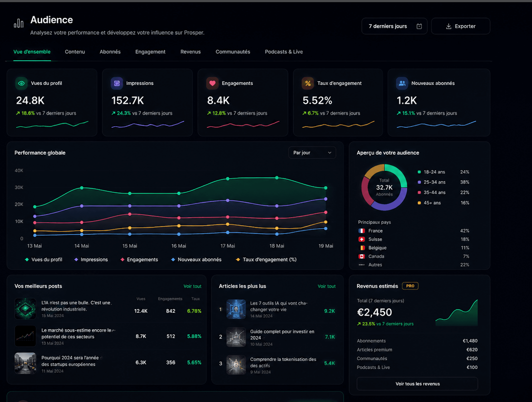Switch to Contenu tab
The width and height of the screenshot is (532, 402).
(x=75, y=52)
